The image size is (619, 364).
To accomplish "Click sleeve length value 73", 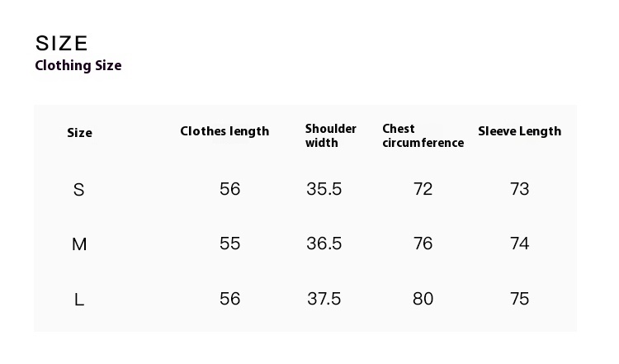I will click(x=519, y=189).
